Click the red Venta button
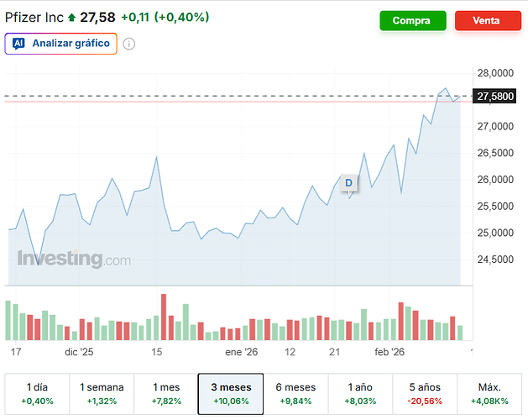This screenshot has height=420, width=528. pyautogui.click(x=488, y=21)
